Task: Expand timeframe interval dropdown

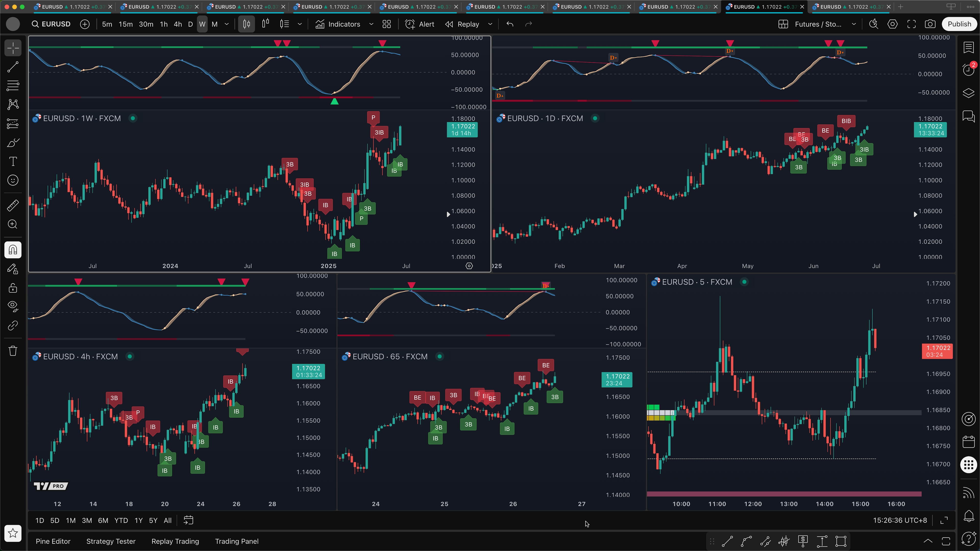Action: (x=227, y=24)
